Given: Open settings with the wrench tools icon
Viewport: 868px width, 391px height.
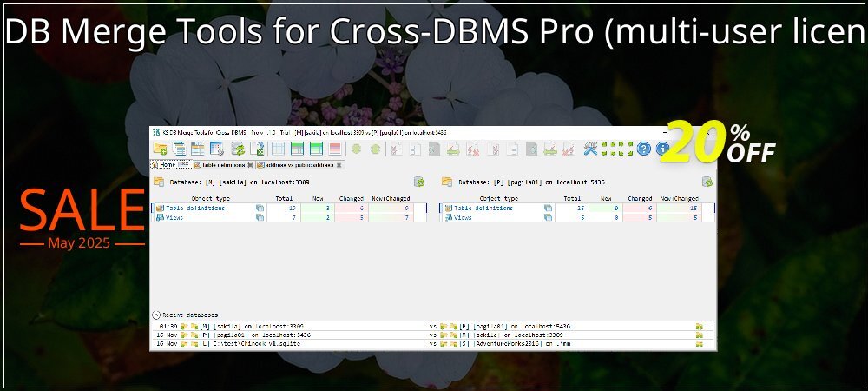Looking at the screenshot, I should [590, 149].
